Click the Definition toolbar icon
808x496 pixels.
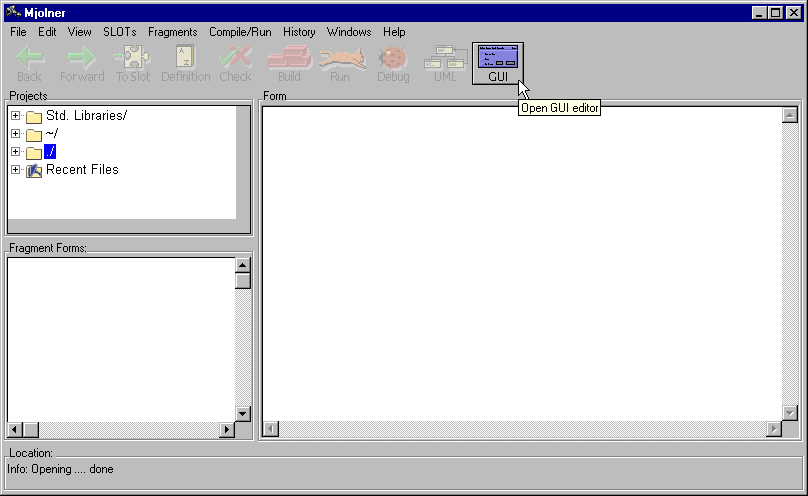pyautogui.click(x=185, y=63)
